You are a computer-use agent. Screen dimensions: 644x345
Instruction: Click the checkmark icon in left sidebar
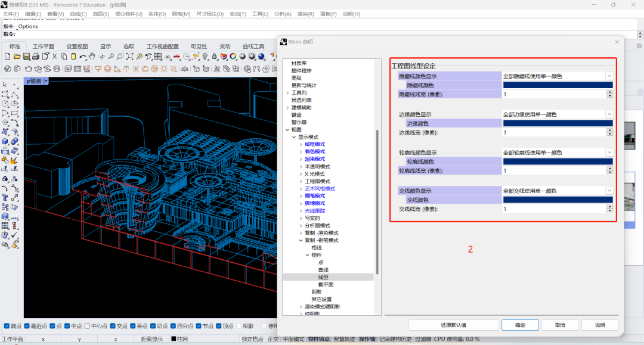pos(14,235)
